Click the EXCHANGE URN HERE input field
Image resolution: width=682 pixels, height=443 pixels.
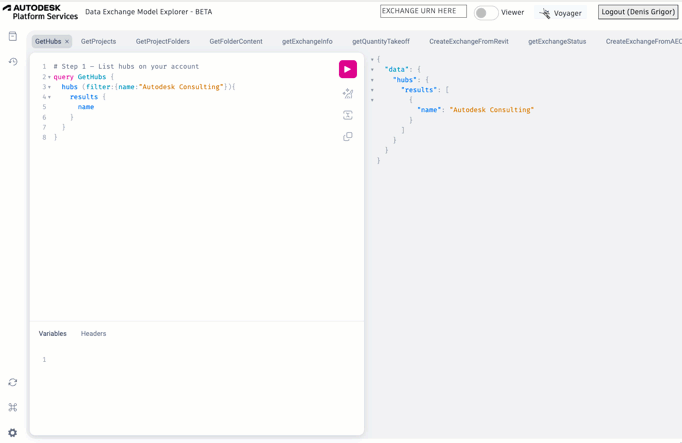point(423,11)
